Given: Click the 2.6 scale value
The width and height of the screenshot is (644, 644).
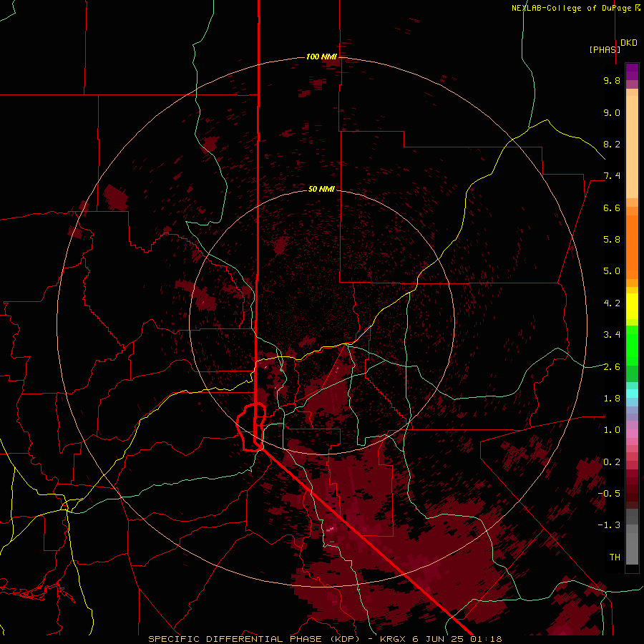Looking at the screenshot, I should pyautogui.click(x=612, y=367).
